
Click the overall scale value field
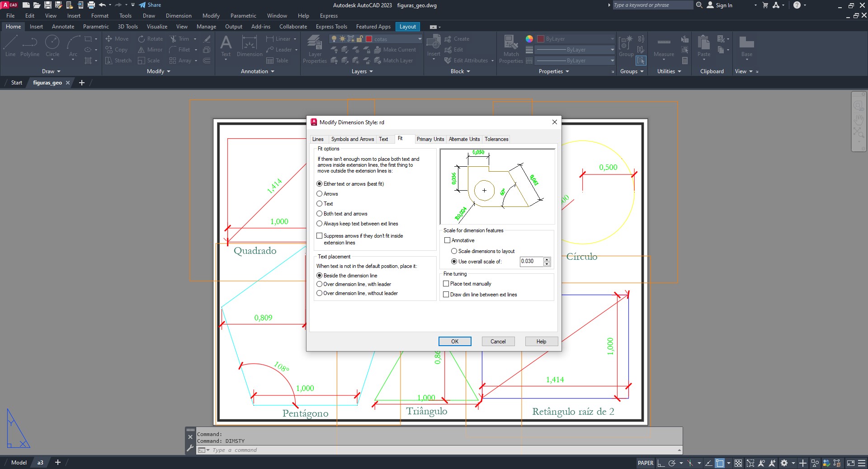tap(531, 261)
